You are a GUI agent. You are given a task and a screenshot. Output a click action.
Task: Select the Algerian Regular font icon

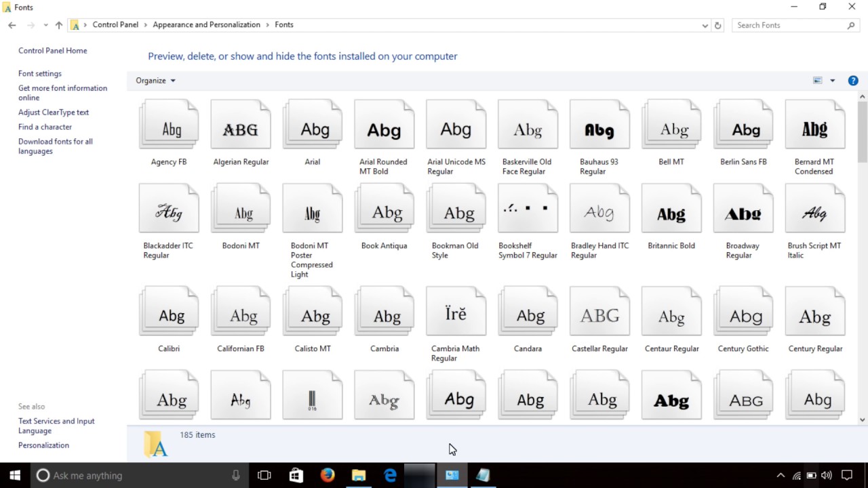click(x=241, y=124)
